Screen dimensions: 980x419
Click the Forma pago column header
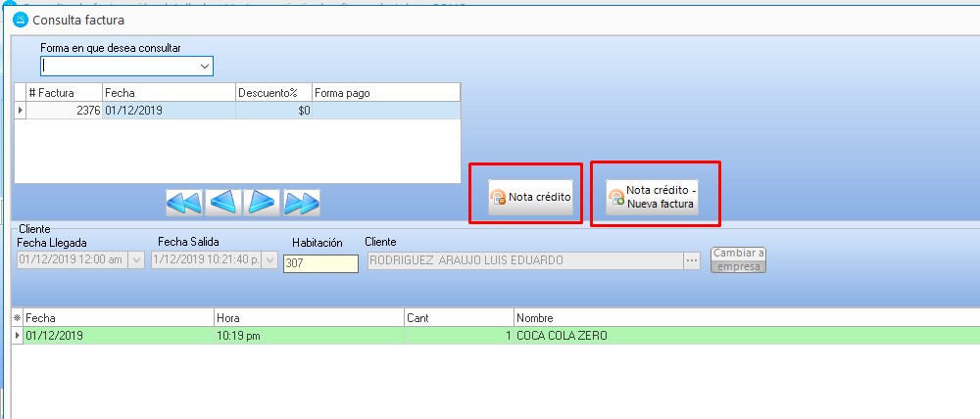point(385,92)
